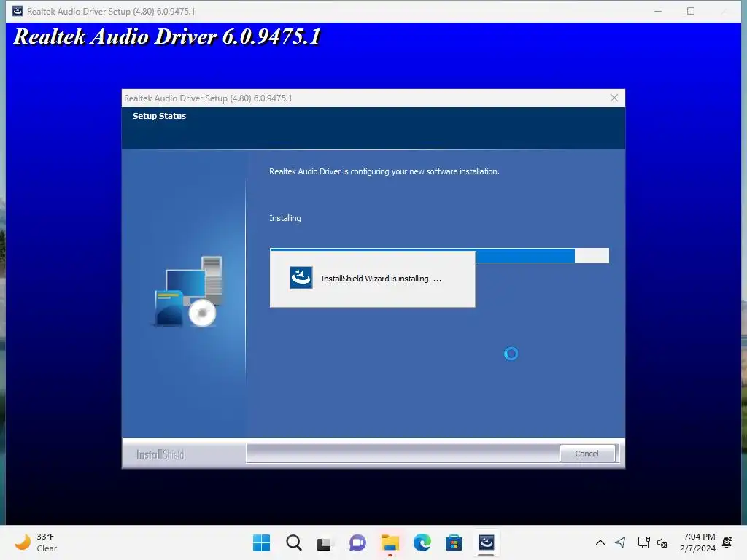This screenshot has width=747, height=560.
Task: Open the Windows Start menu
Action: coord(261,542)
